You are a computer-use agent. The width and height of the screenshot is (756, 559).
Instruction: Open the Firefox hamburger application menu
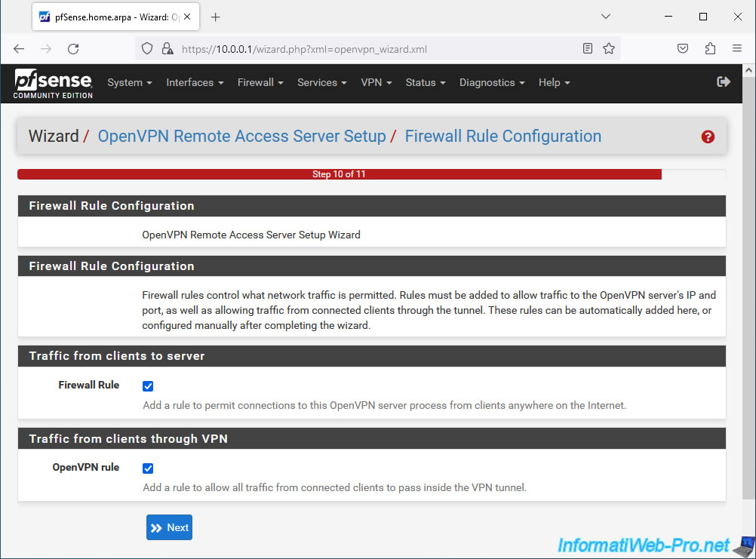(x=736, y=48)
